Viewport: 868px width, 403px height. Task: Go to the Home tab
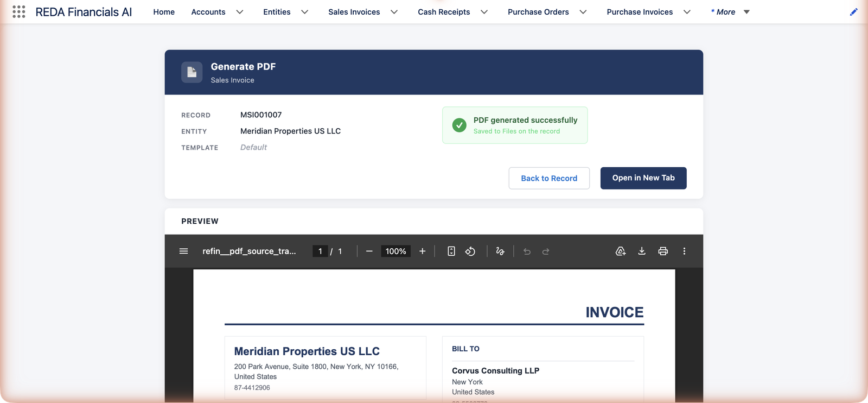tap(164, 12)
